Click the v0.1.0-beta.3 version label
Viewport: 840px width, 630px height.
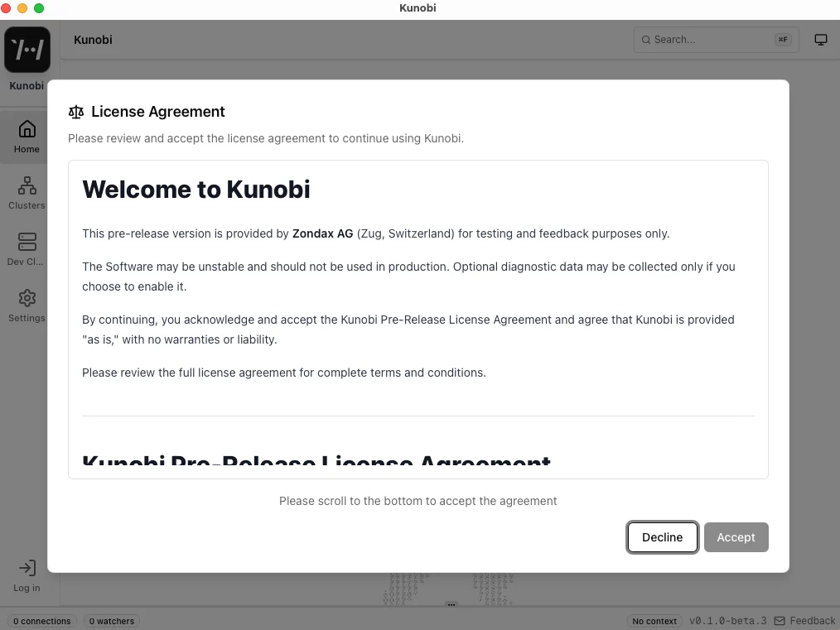728,620
